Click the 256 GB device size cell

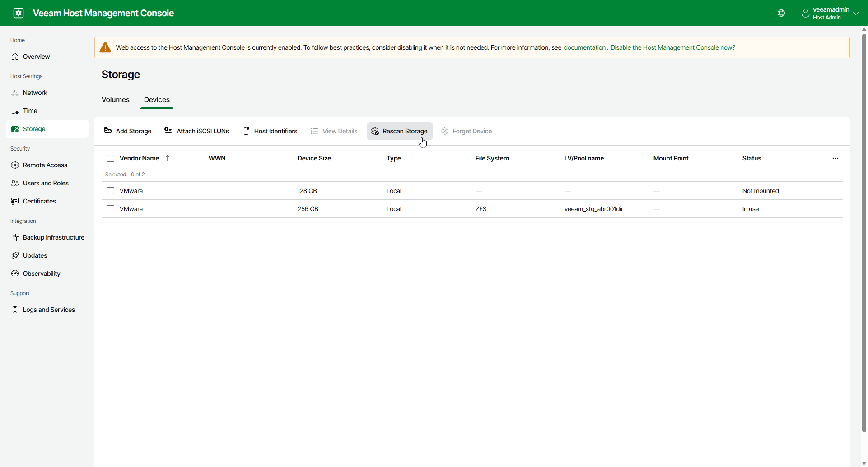(308, 209)
